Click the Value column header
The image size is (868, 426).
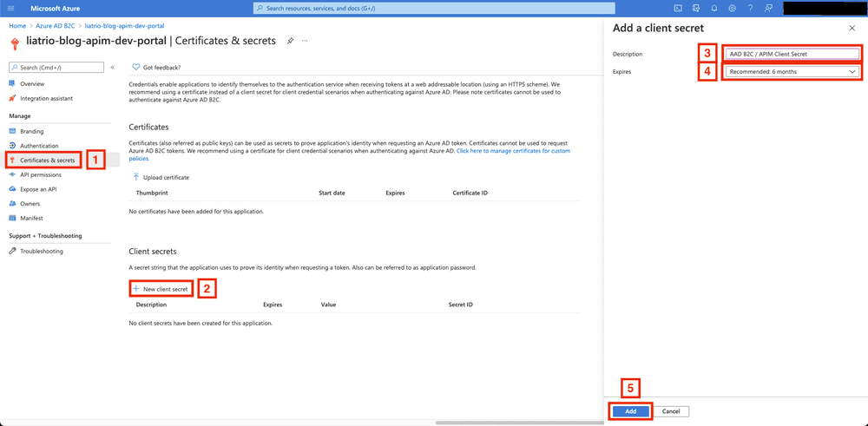328,305
